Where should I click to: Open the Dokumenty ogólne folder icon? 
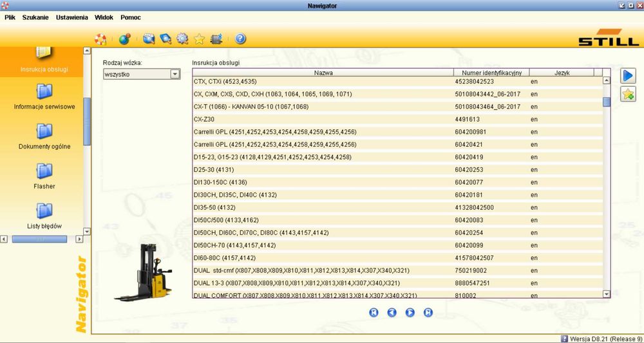[x=44, y=131]
